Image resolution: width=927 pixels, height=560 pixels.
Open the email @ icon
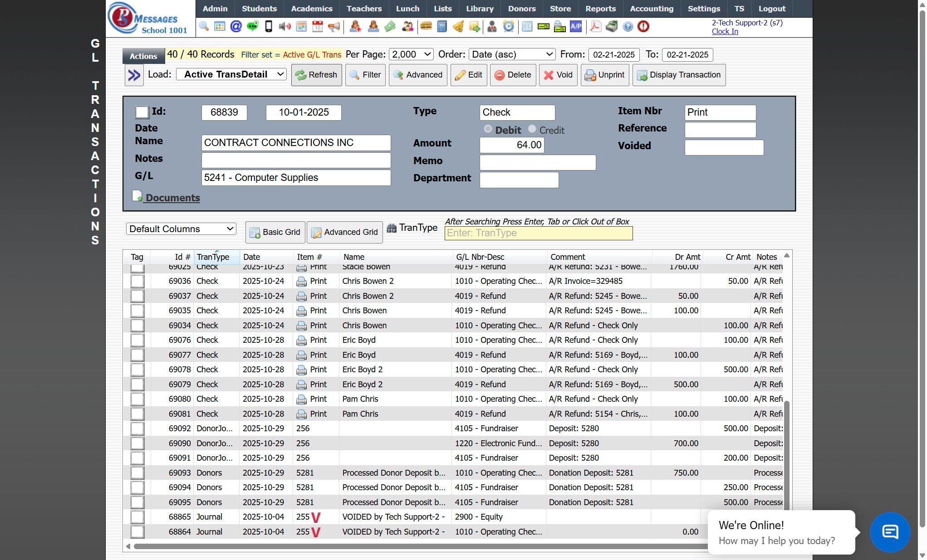236,27
